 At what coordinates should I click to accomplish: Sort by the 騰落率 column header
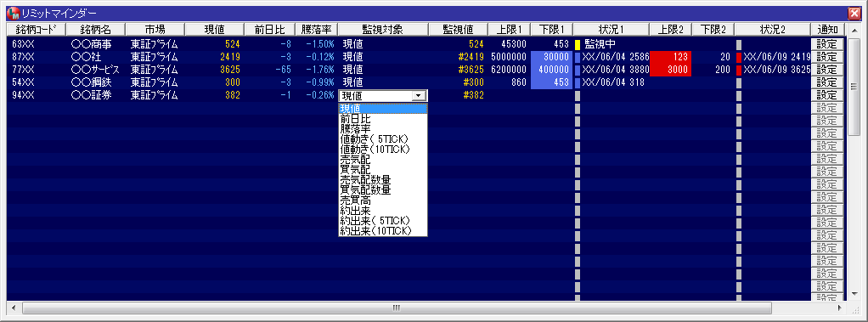(316, 30)
